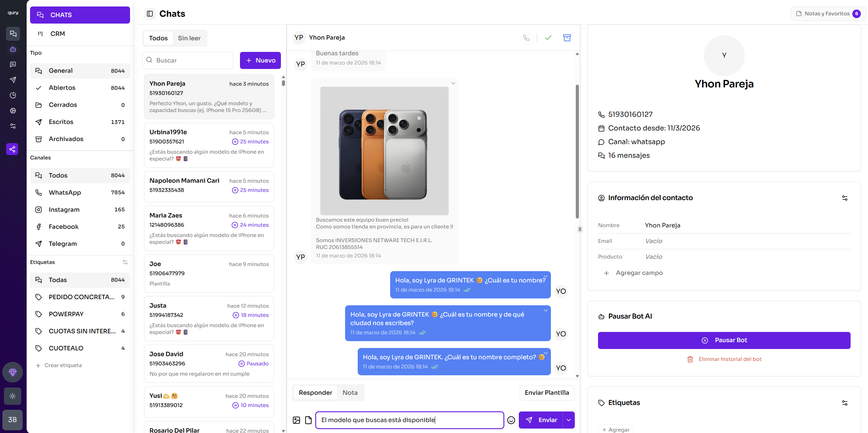The width and height of the screenshot is (868, 433).
Task: Open the send/campaigns paper-plane sidebar icon
Action: [x=13, y=80]
